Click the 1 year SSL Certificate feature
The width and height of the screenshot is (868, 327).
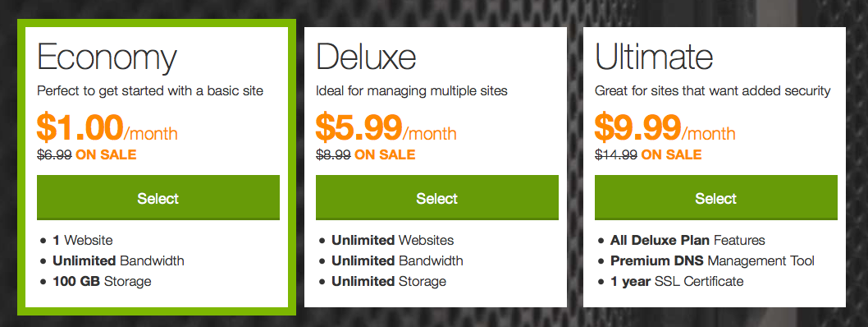677,282
